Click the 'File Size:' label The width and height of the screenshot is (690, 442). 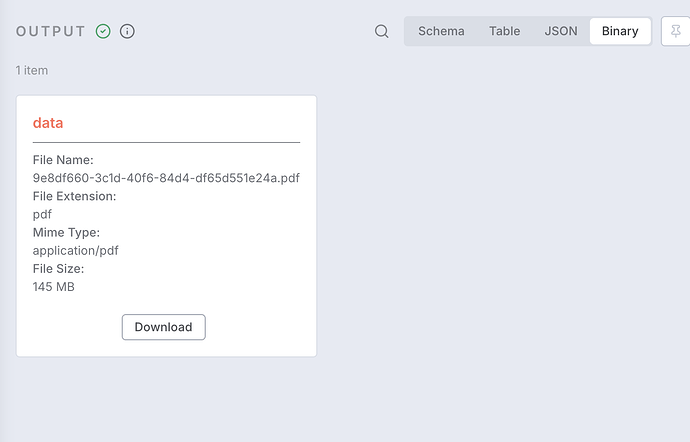coord(58,268)
